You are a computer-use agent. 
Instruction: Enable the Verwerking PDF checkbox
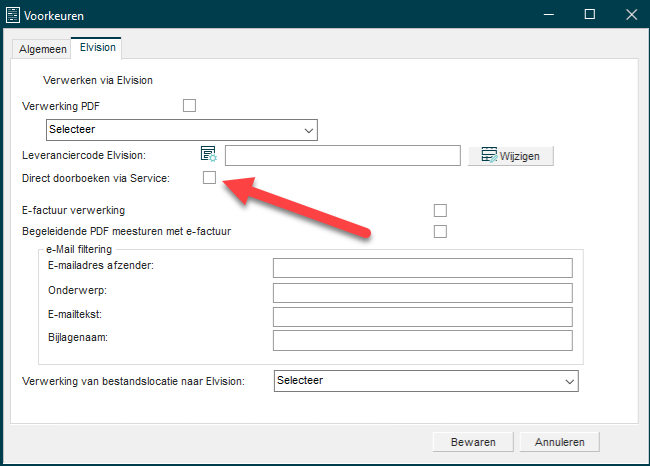tap(189, 105)
